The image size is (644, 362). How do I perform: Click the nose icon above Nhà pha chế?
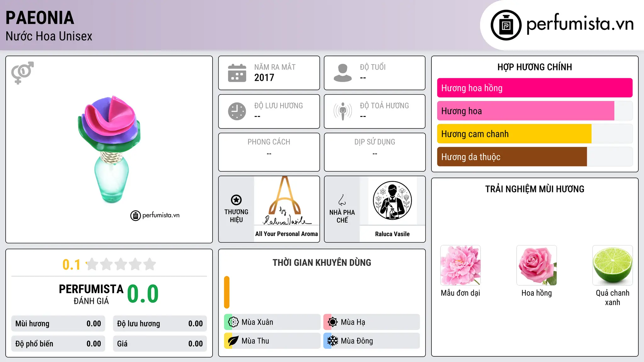pos(342,200)
